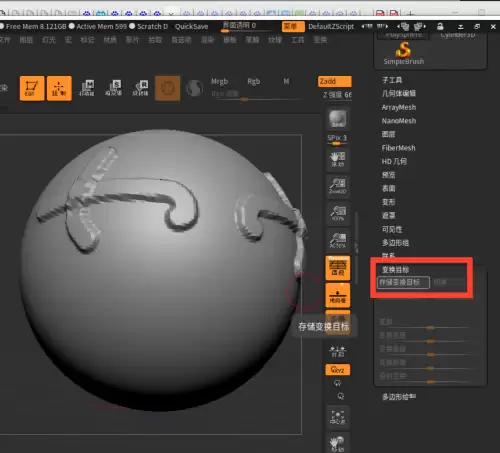
Task: Click the AC50% half-size icon
Action: coord(338,240)
